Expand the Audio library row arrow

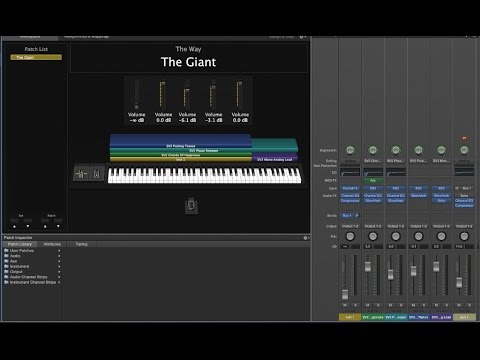pyautogui.click(x=59, y=256)
